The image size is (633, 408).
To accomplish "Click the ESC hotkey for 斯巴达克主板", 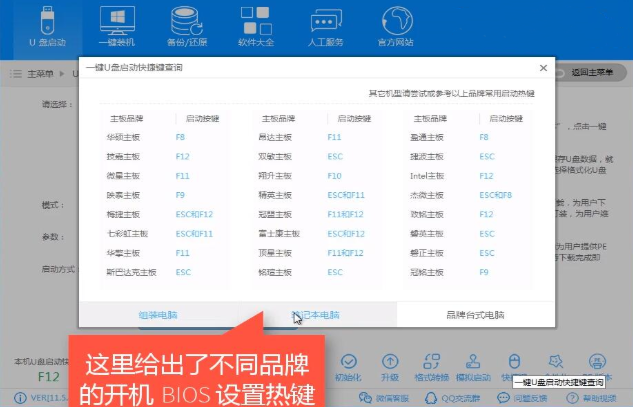I will point(183,272).
